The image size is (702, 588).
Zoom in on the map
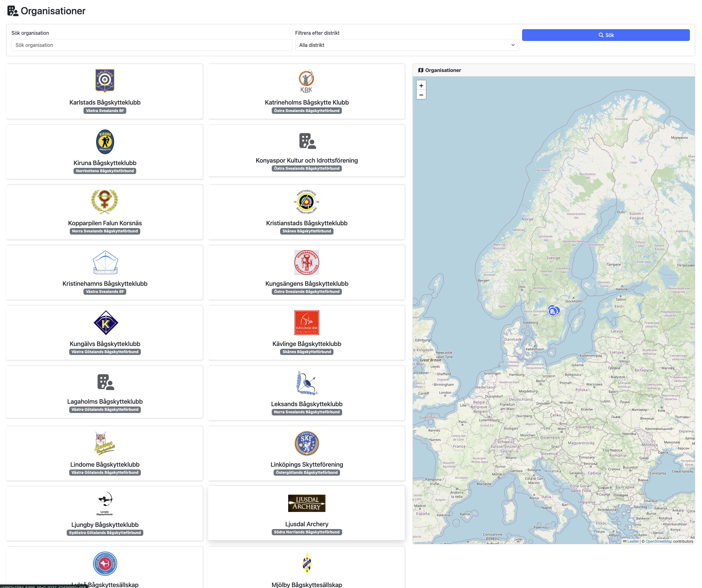[421, 86]
